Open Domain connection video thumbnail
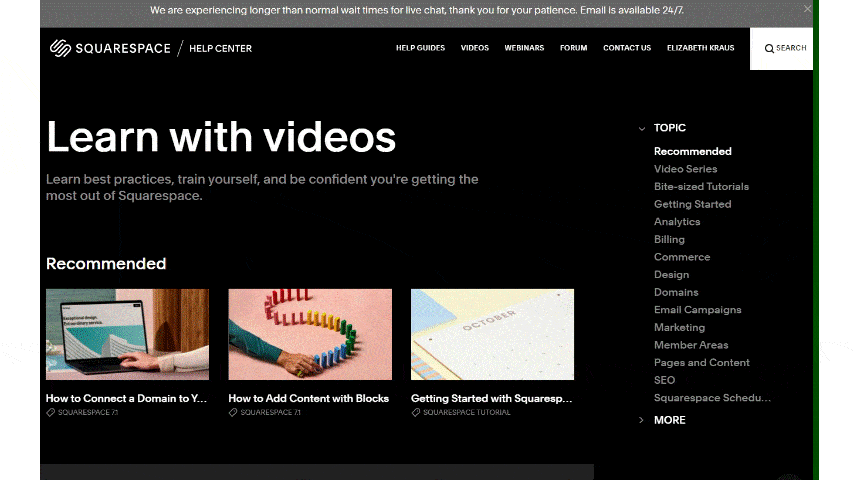The height and width of the screenshot is (480, 853). tap(127, 334)
